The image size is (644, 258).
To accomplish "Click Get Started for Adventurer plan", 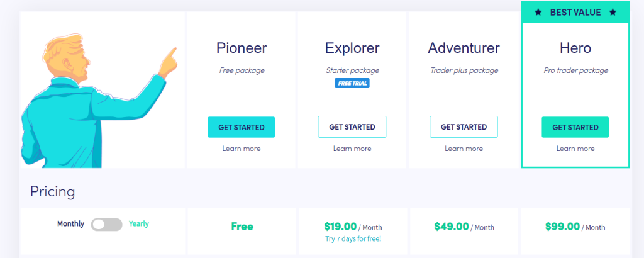I will 464,127.
